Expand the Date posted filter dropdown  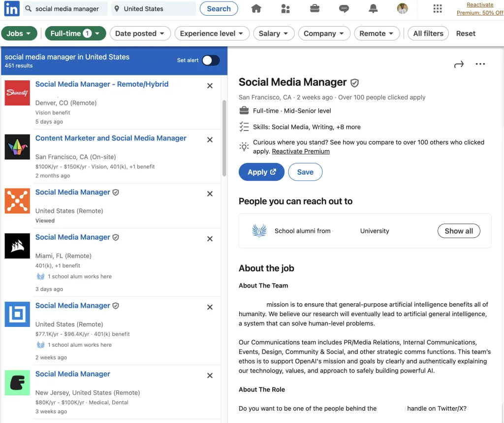(x=140, y=33)
